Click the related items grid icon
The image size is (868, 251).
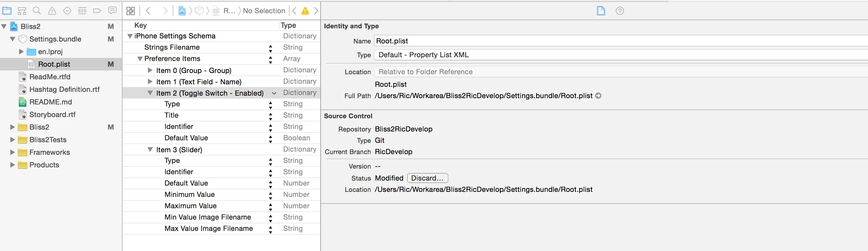point(130,11)
